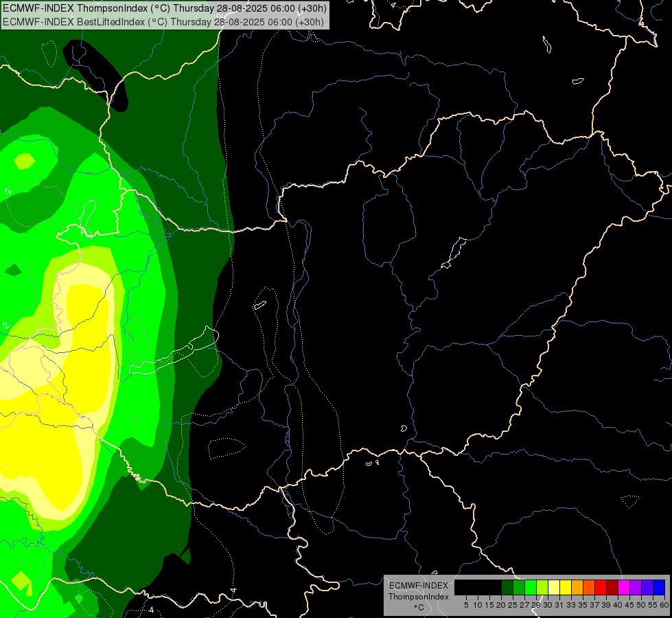672x618 pixels.
Task: Click the legend value label 5
Action: (x=466, y=605)
